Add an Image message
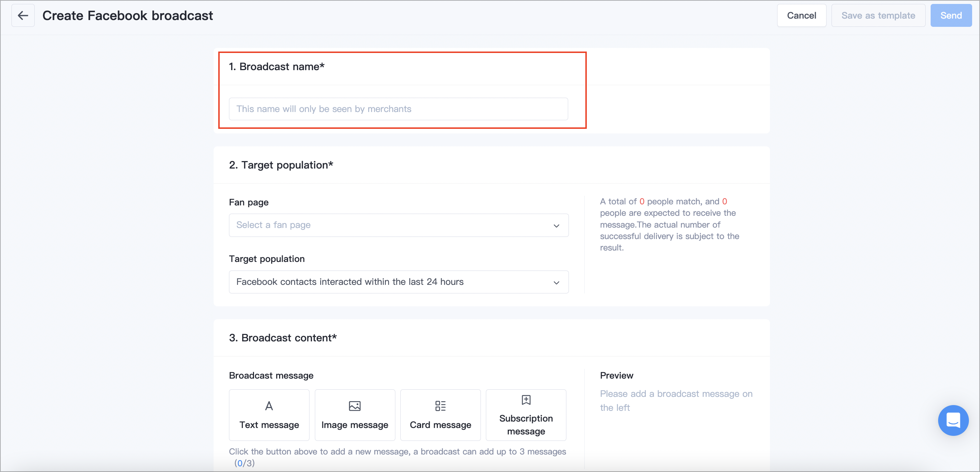 (355, 415)
